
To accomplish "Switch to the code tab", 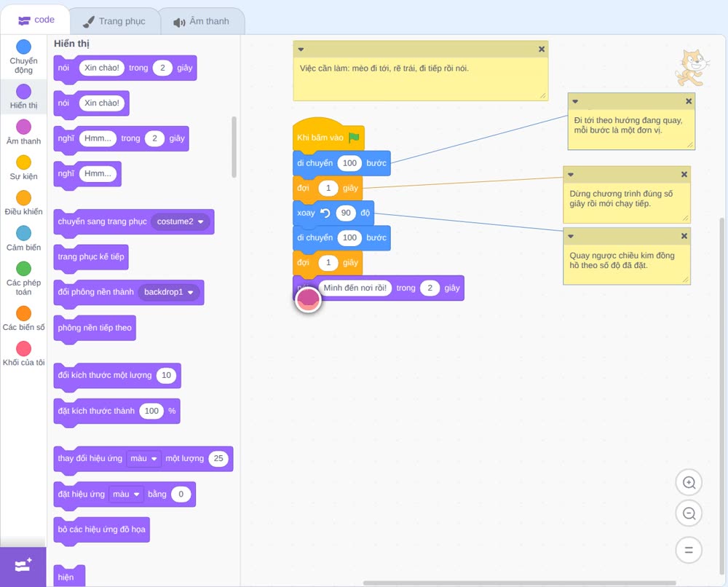I will 36,20.
